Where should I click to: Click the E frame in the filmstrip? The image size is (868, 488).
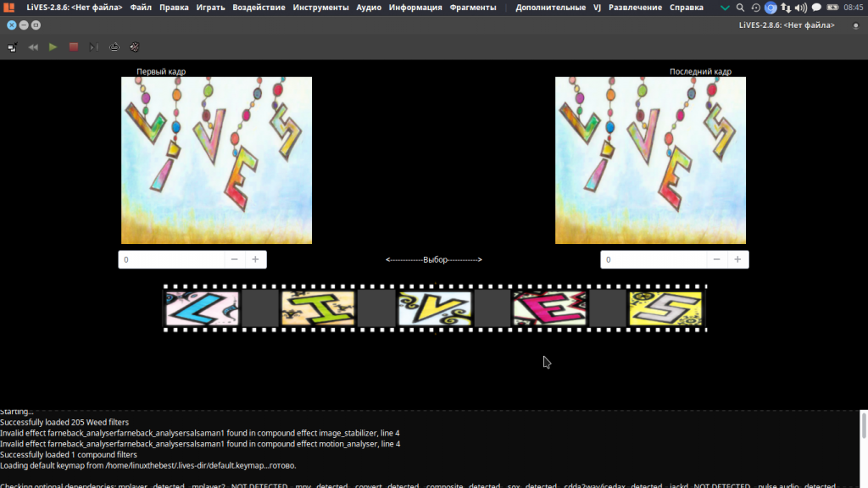[549, 308]
